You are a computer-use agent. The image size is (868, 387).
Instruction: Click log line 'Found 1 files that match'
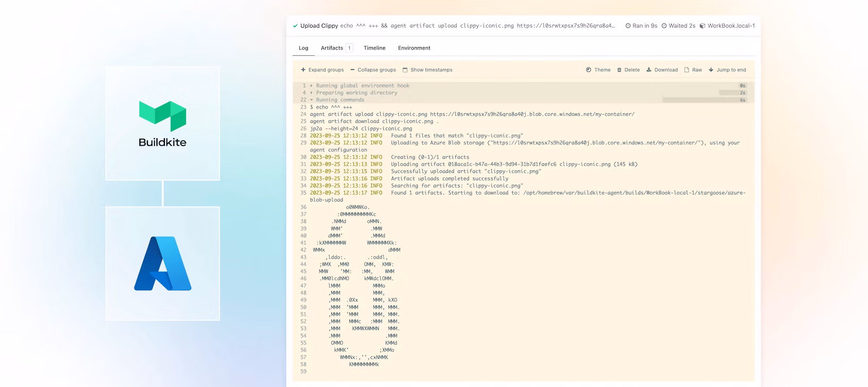tap(457, 136)
